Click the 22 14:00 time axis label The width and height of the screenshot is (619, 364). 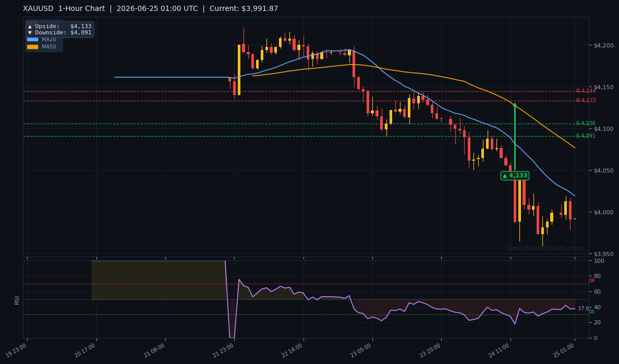(293, 350)
